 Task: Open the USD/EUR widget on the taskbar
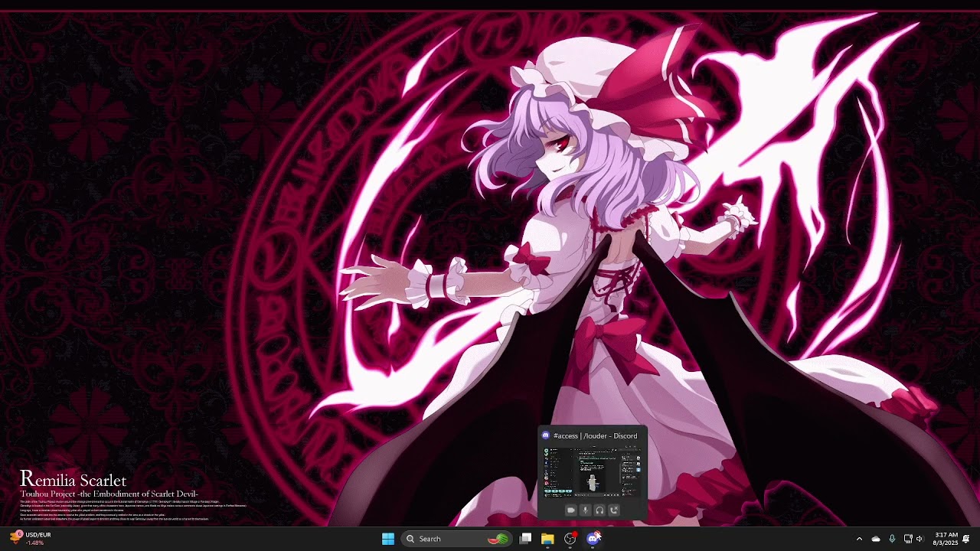click(x=30, y=539)
